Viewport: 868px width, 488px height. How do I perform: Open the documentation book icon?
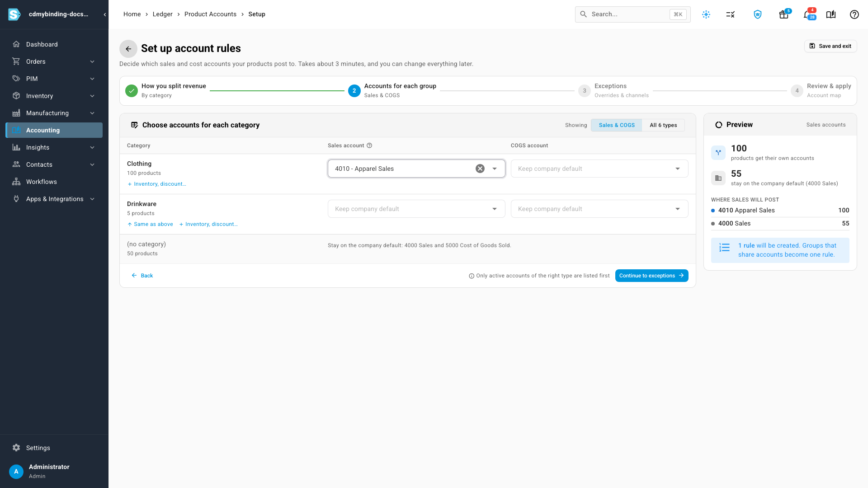click(x=831, y=14)
